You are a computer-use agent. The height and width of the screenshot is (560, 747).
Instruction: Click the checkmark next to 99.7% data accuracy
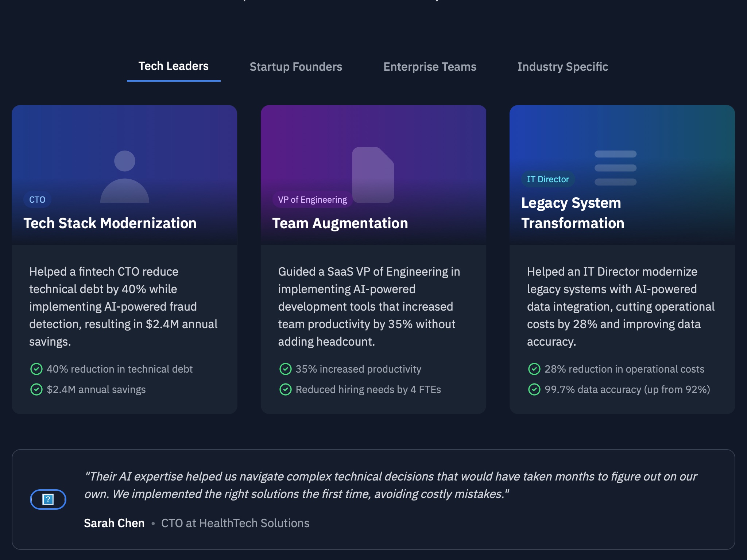click(534, 389)
